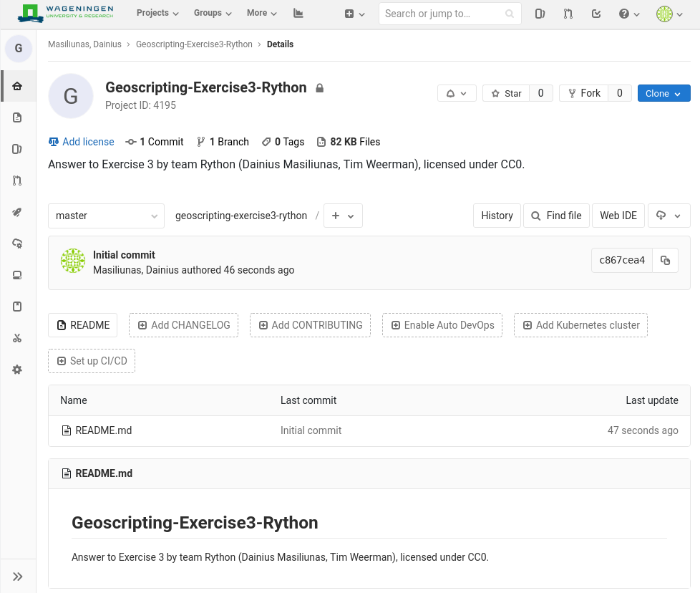This screenshot has width=700, height=593.
Task: Open the Wiki icon in the sidebar
Action: click(x=17, y=306)
